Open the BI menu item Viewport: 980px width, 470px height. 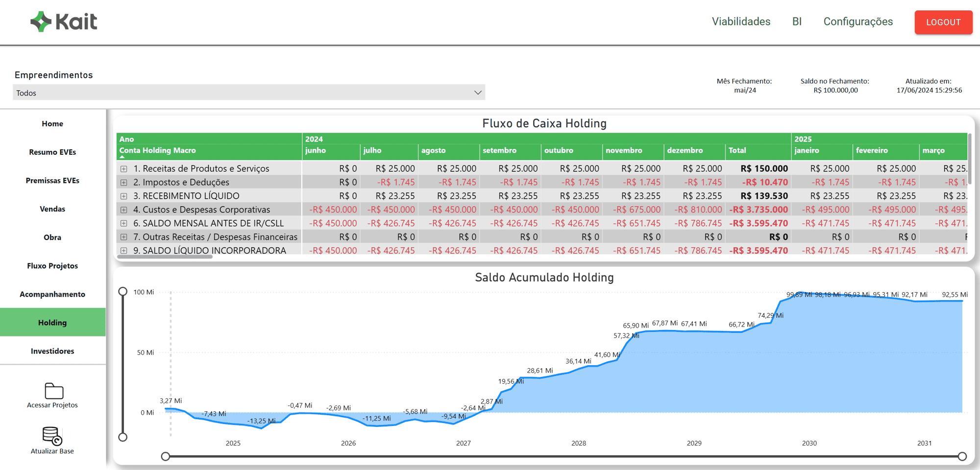tap(797, 22)
